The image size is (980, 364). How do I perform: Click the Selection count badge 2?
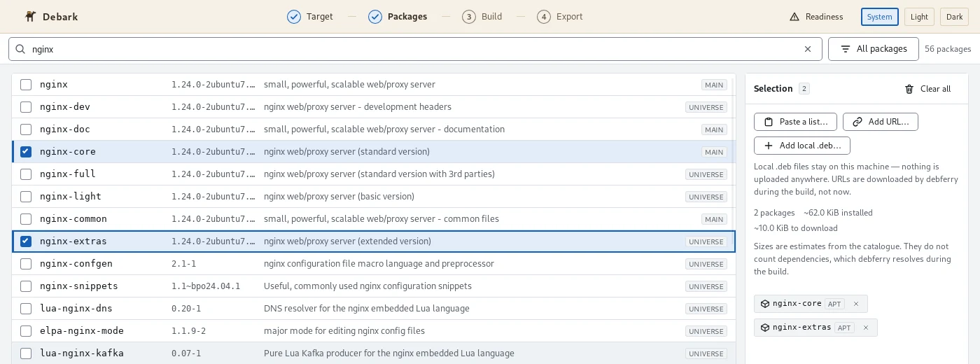pos(804,89)
